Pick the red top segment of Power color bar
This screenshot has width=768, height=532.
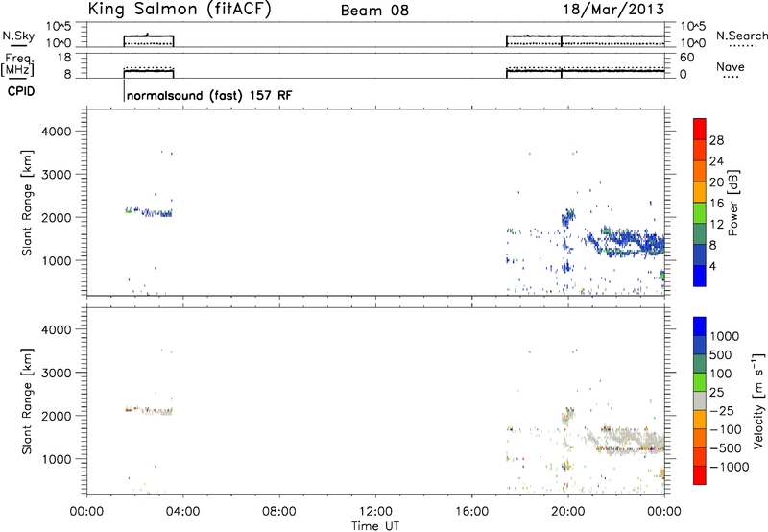click(700, 129)
